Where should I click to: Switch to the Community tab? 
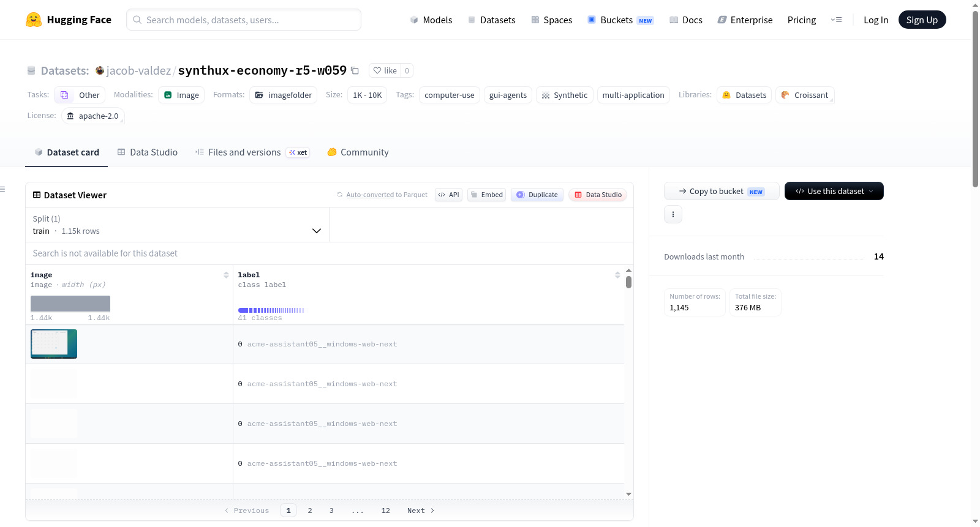click(x=358, y=152)
